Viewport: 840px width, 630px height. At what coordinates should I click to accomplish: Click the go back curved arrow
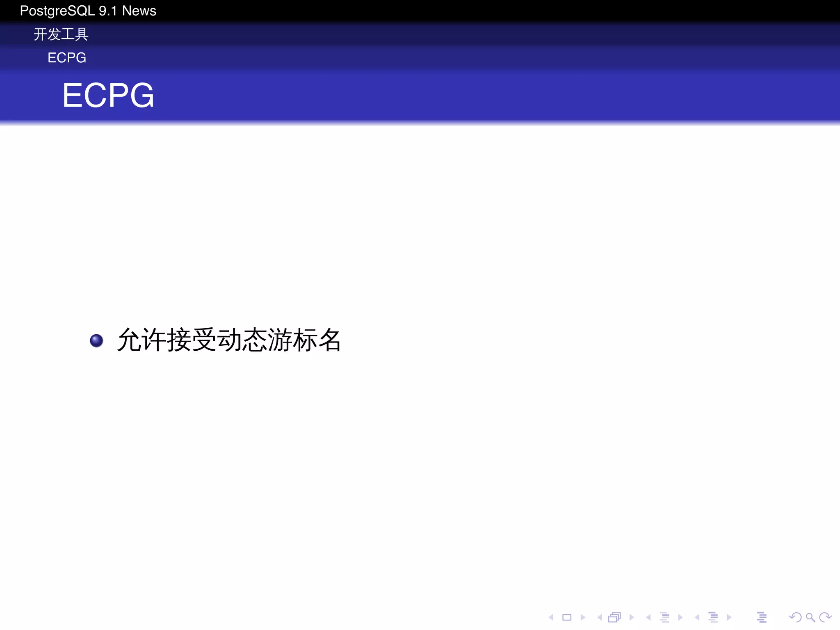pos(795,617)
